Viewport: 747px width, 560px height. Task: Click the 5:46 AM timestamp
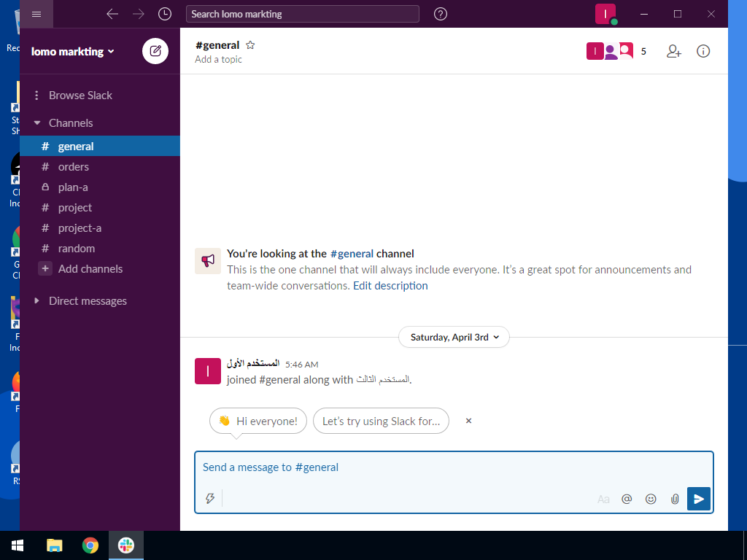tap(301, 365)
